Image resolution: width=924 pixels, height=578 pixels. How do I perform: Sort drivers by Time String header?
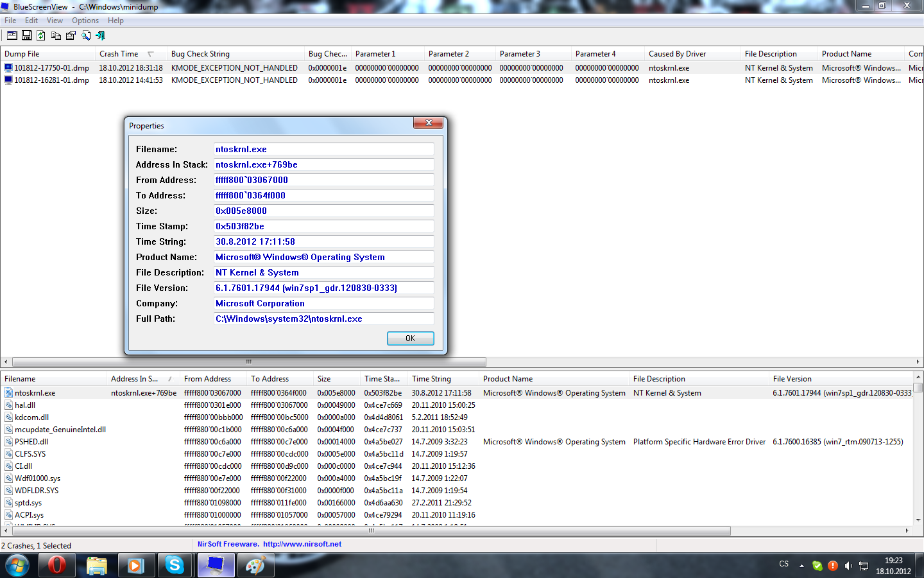pos(443,379)
